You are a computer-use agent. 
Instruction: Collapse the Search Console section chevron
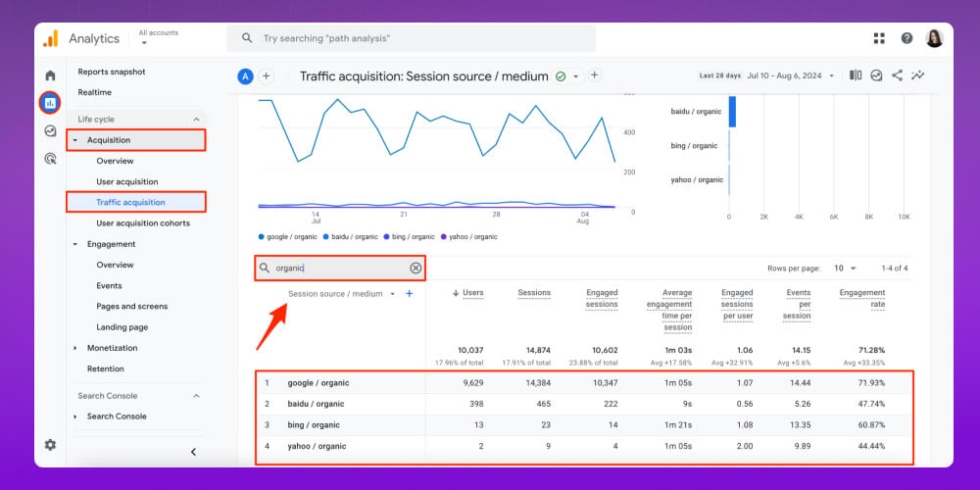[196, 396]
